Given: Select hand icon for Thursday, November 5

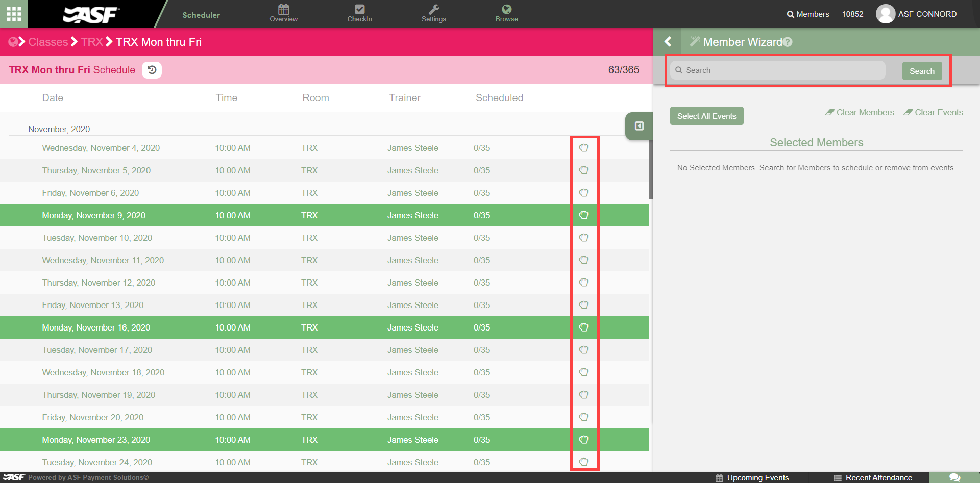Looking at the screenshot, I should tap(584, 170).
